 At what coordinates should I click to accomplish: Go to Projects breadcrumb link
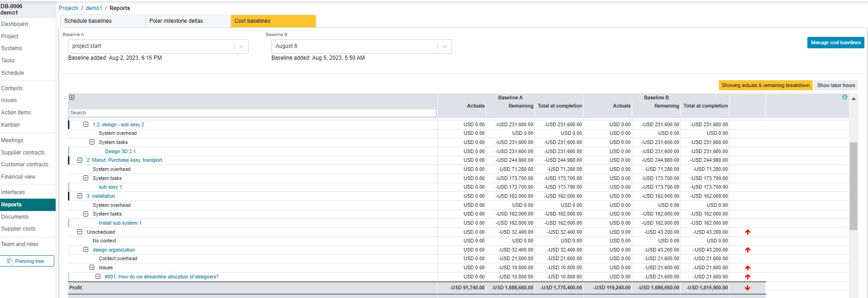[68, 8]
